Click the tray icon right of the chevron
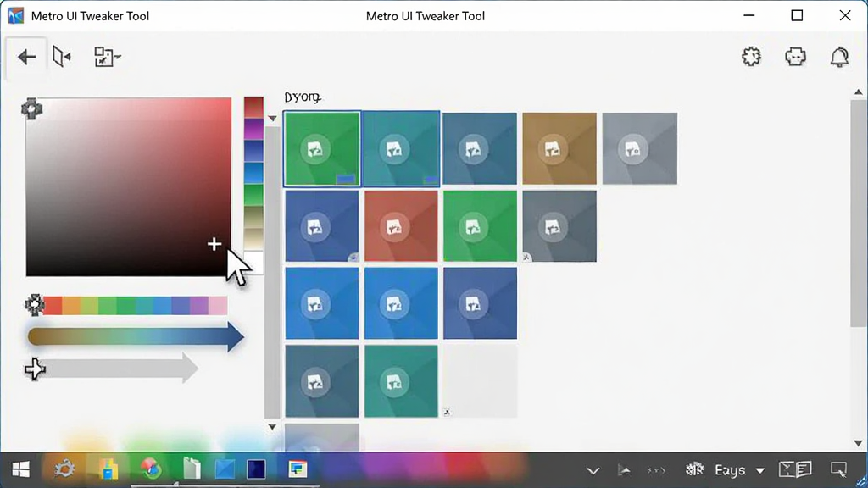The height and width of the screenshot is (488, 868). point(625,470)
